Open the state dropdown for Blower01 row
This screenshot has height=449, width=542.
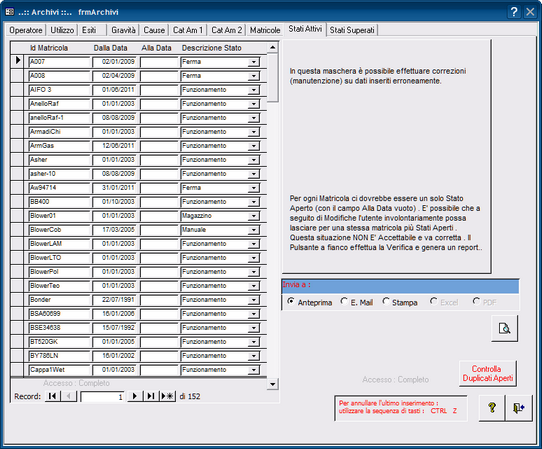[254, 216]
